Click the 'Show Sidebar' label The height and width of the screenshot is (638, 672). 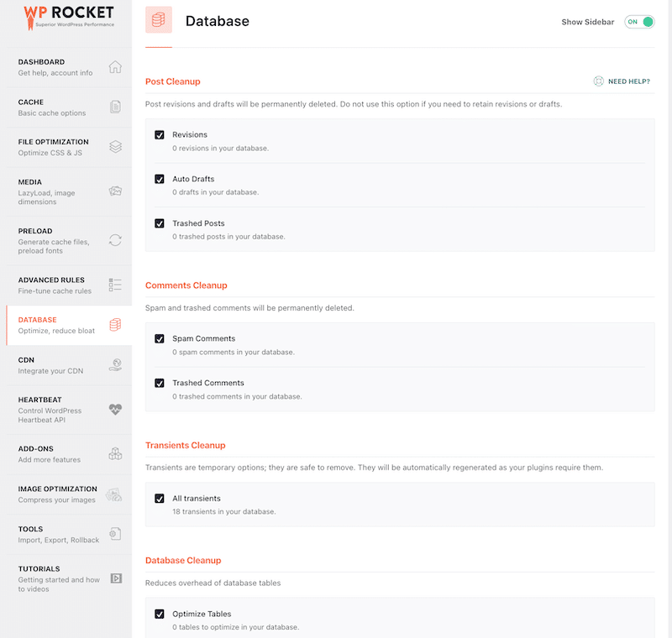click(x=587, y=22)
